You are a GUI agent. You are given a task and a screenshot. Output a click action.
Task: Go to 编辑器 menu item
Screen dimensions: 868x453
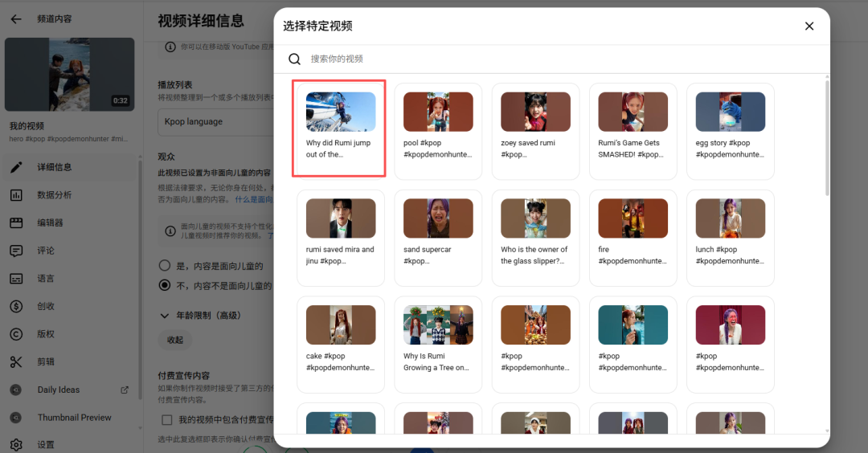pyautogui.click(x=69, y=222)
